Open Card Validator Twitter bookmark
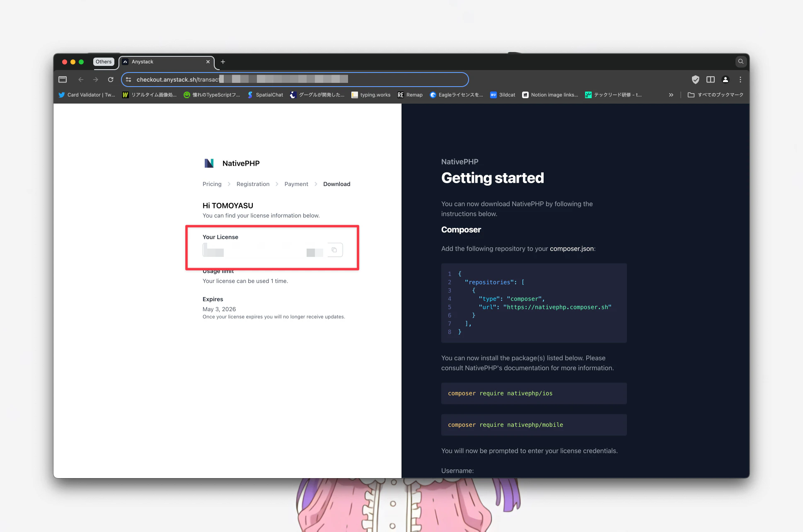 (x=87, y=95)
